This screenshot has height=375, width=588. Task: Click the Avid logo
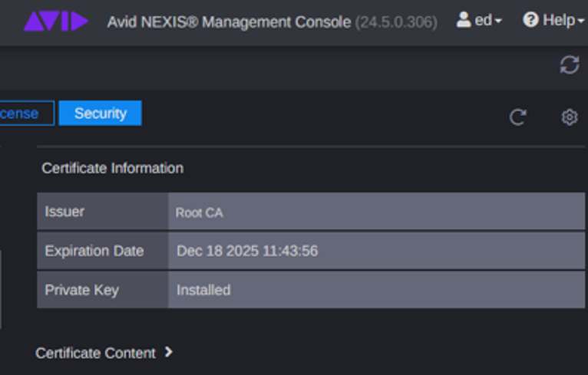[x=56, y=21]
